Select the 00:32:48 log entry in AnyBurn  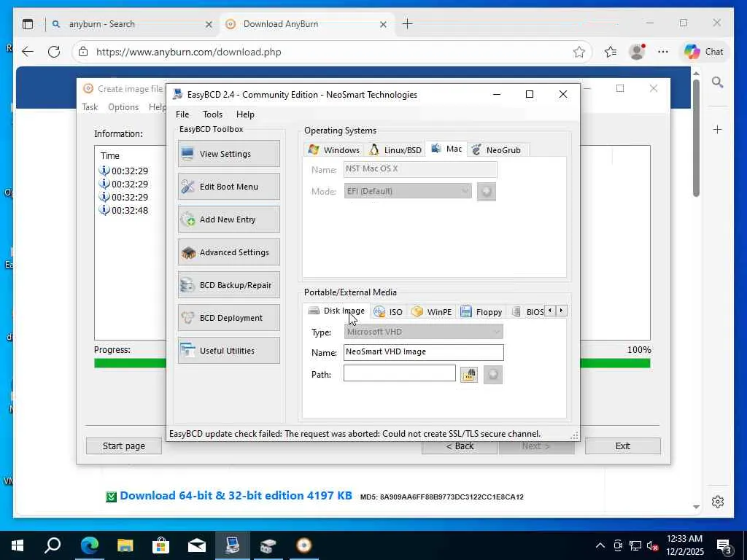[x=124, y=210]
